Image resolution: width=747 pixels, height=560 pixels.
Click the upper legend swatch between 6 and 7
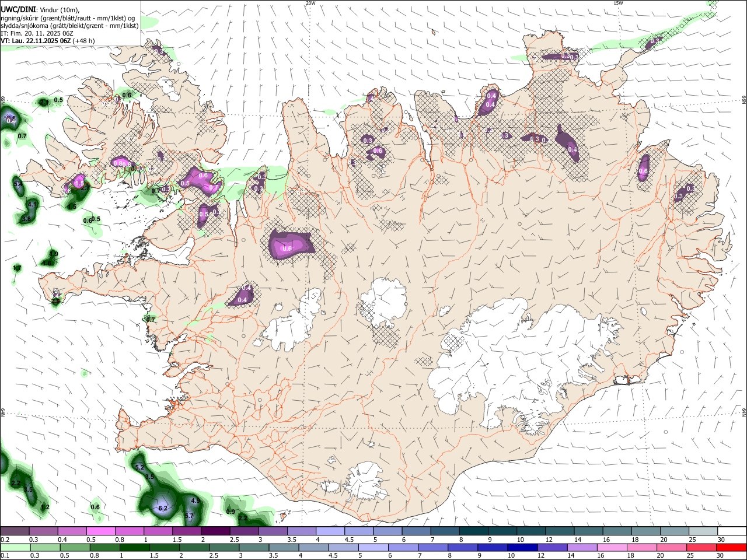(x=416, y=531)
